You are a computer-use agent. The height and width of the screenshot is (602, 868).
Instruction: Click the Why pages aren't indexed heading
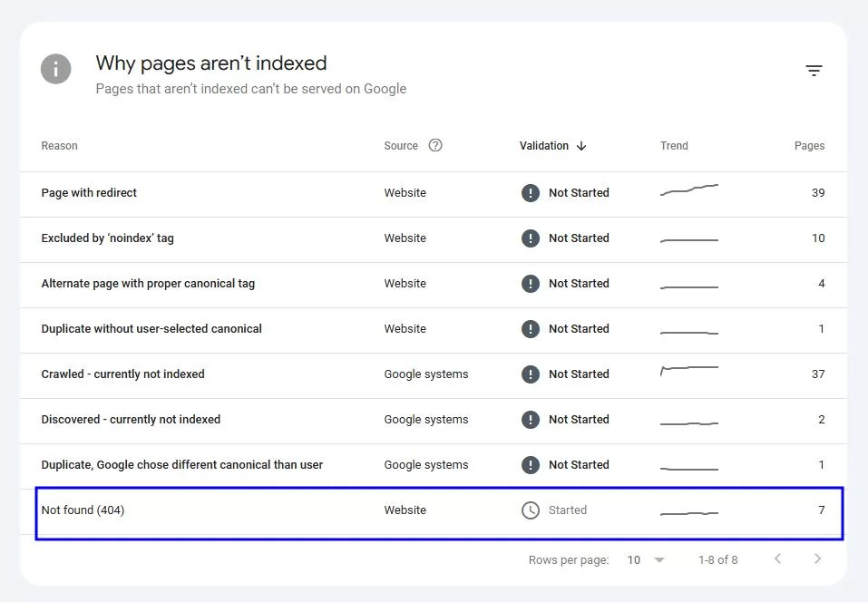[211, 63]
